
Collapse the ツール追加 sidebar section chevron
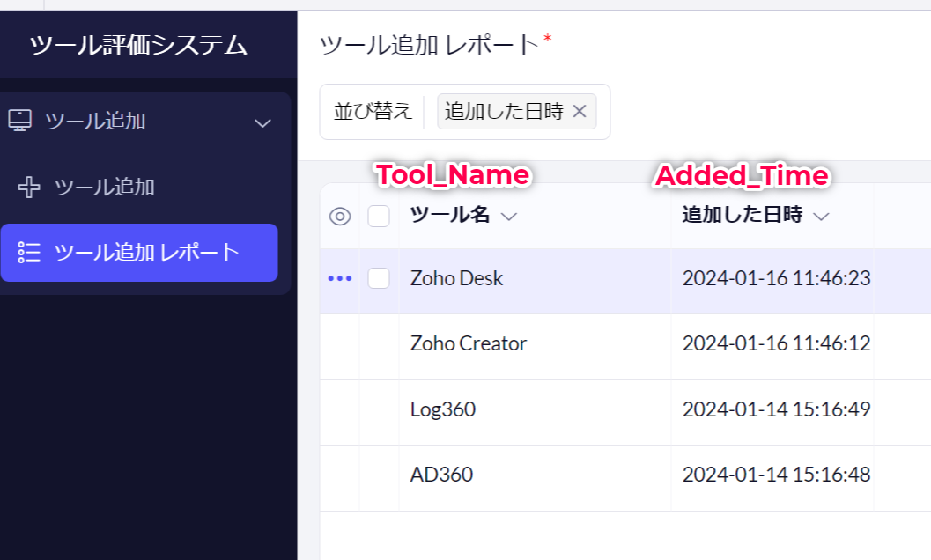[262, 122]
